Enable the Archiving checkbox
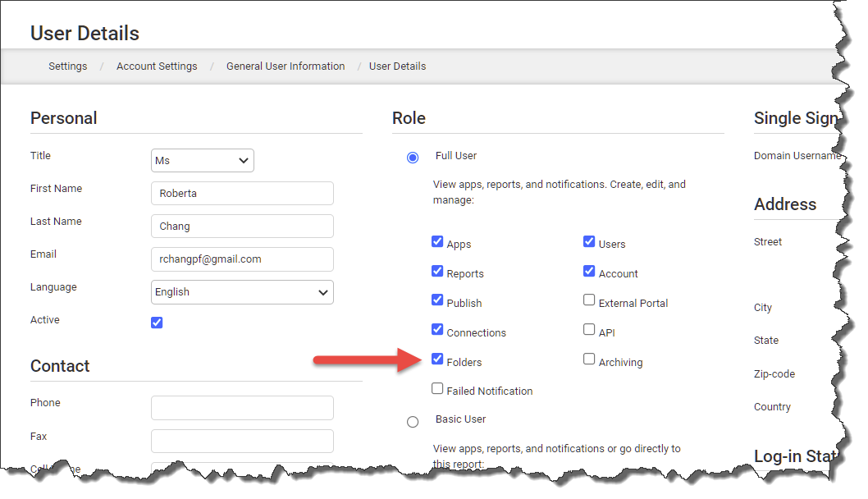The image size is (868, 499). [589, 359]
